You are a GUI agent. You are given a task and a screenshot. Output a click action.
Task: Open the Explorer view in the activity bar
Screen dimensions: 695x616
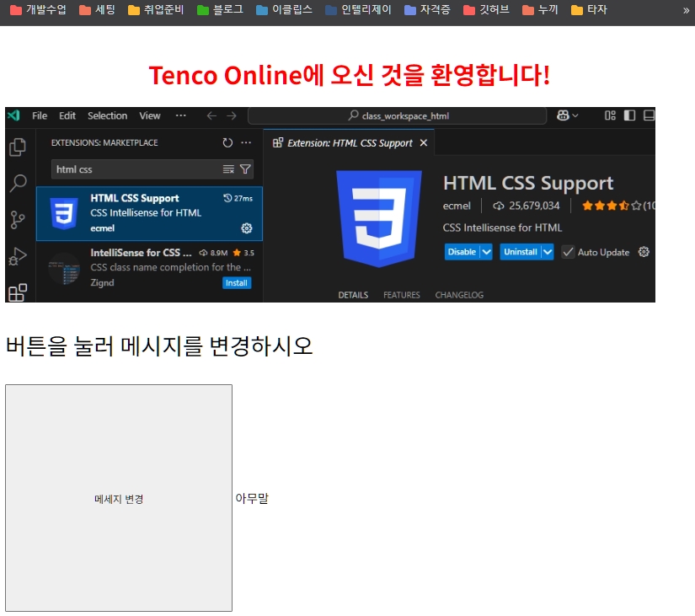[18, 147]
